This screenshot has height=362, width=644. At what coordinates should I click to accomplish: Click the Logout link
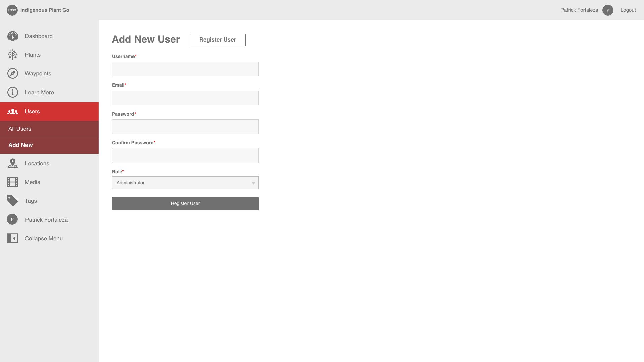pyautogui.click(x=628, y=10)
